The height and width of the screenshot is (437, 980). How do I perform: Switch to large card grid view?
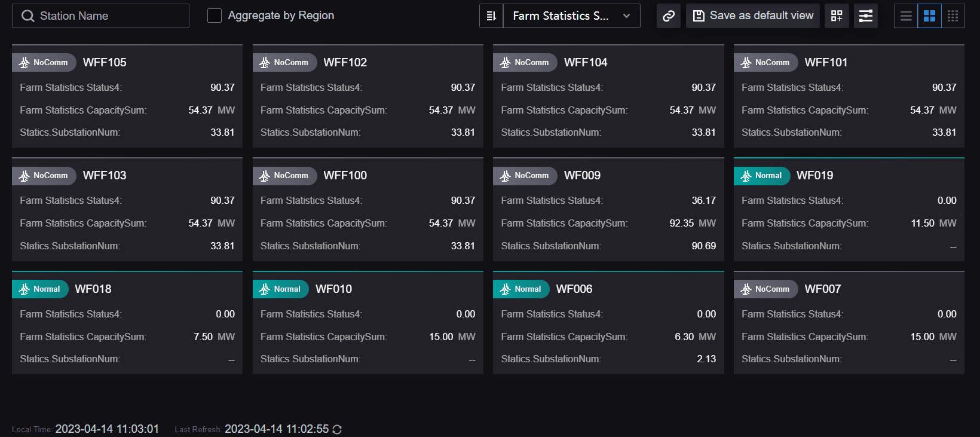click(x=929, y=16)
